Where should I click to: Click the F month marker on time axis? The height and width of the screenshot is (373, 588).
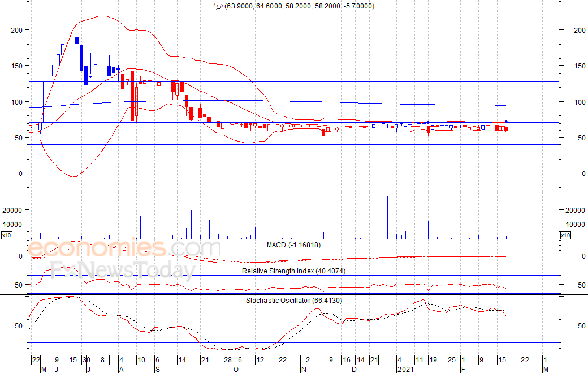pos(462,369)
